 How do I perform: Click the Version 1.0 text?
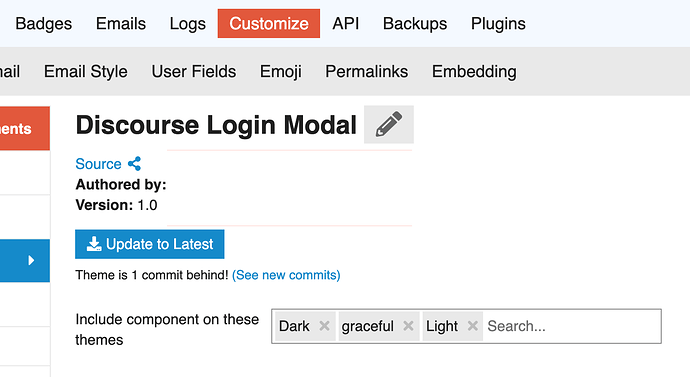pos(116,205)
